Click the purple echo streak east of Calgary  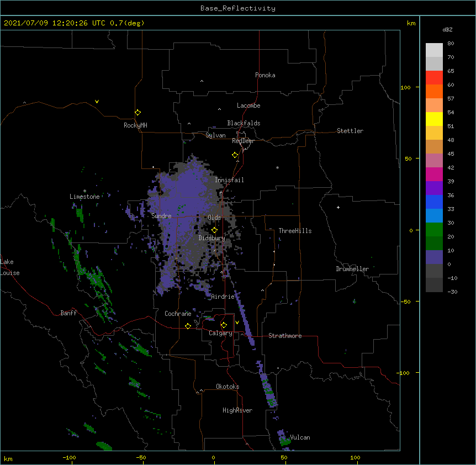pos(245,319)
